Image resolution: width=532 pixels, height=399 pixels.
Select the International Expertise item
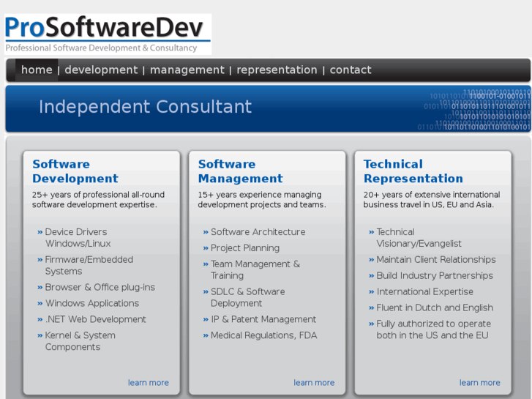pos(424,291)
